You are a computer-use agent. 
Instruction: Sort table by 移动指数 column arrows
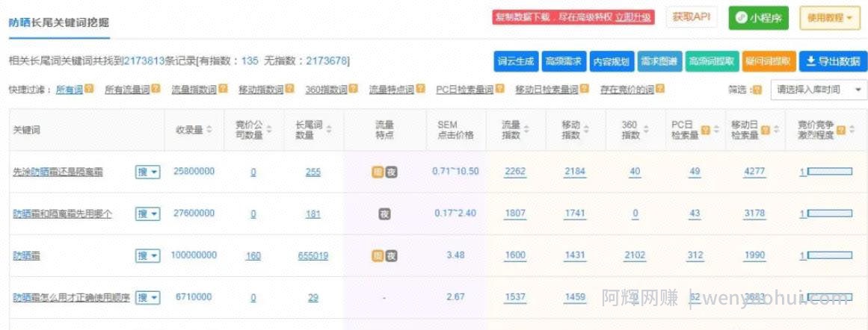coord(585,129)
